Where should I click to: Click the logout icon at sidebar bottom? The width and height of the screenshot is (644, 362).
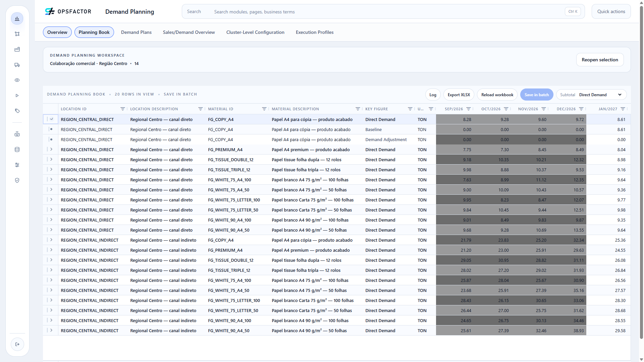17,344
